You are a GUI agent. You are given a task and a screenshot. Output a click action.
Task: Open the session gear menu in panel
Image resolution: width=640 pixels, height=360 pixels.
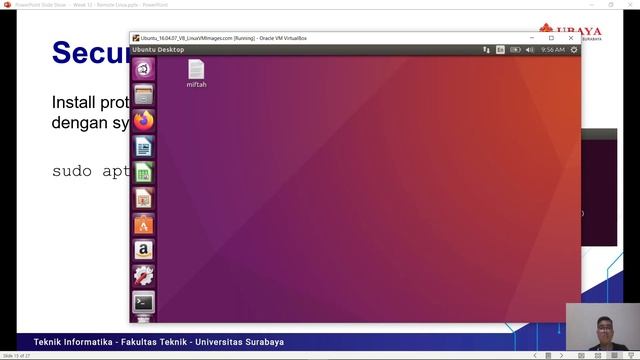[x=574, y=50]
